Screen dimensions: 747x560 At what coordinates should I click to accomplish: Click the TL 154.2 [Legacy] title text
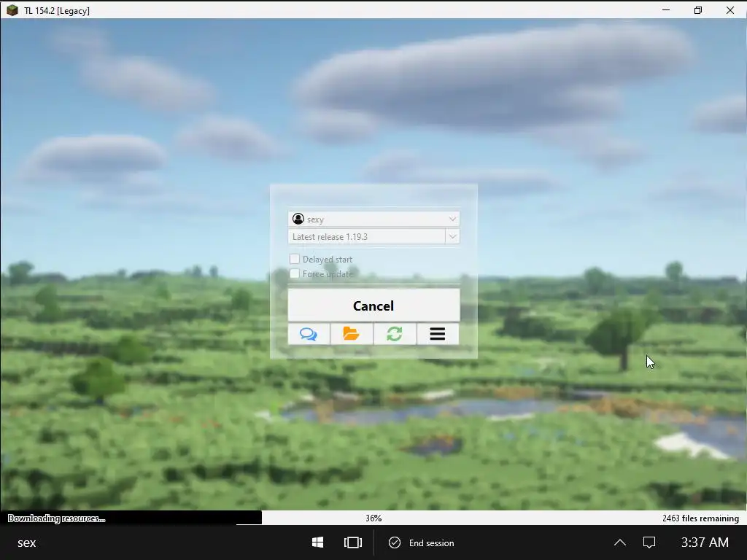[57, 10]
